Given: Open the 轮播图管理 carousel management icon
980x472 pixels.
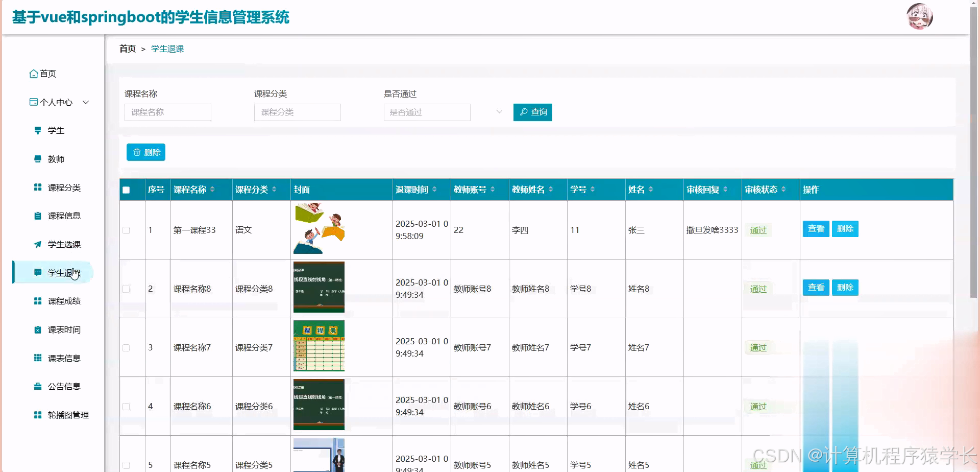Looking at the screenshot, I should pyautogui.click(x=37, y=415).
